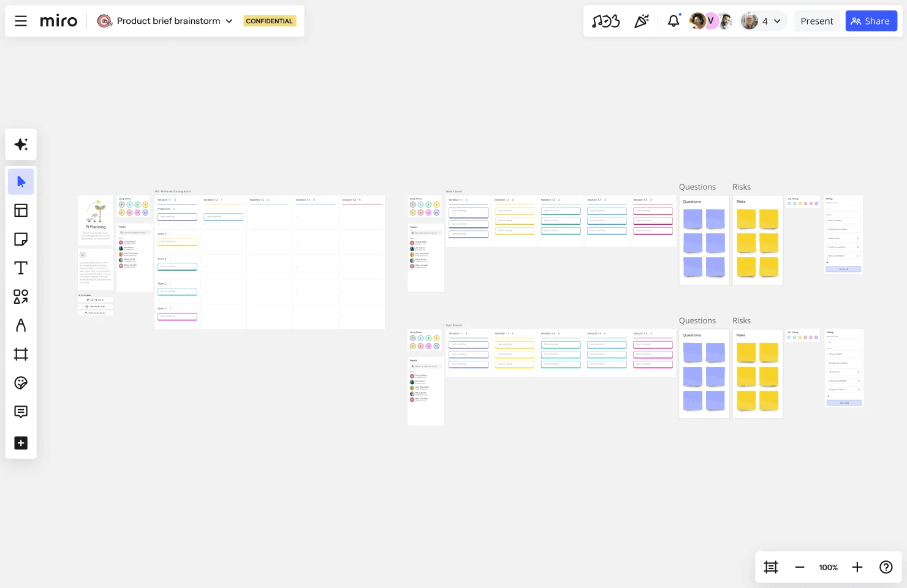Select the sticky note tool
Viewport: 907px width, 588px height.
pyautogui.click(x=21, y=239)
